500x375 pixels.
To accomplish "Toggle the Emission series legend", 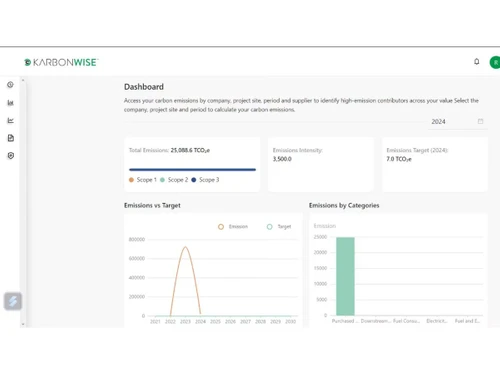I will 233,227.
